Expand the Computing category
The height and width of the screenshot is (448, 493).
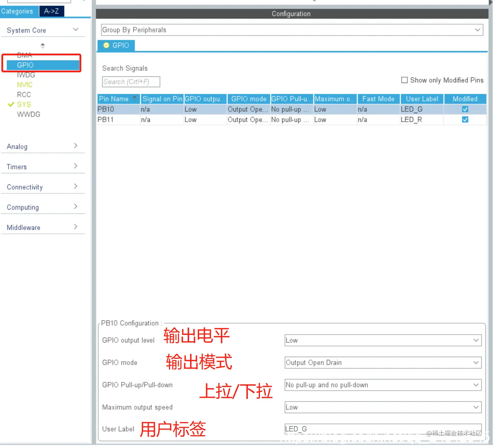pyautogui.click(x=43, y=207)
